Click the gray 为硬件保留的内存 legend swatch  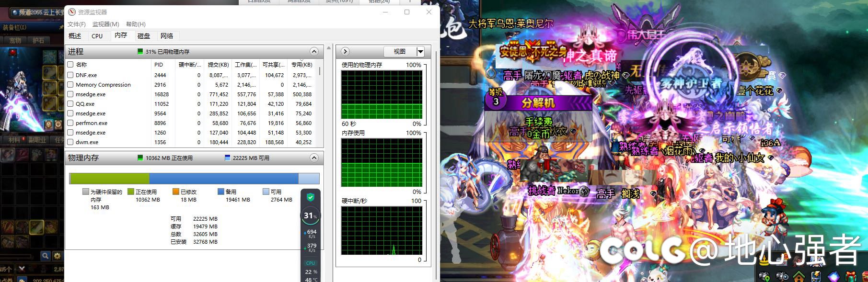tap(86, 192)
